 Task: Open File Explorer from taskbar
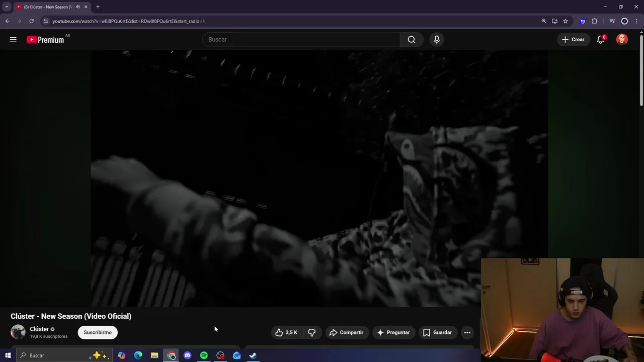(154, 355)
